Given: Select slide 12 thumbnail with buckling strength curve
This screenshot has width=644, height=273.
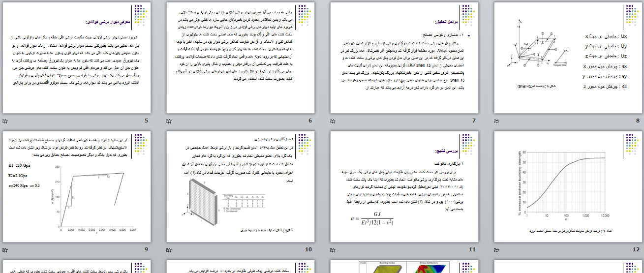Looking at the screenshot, I should (568, 187).
